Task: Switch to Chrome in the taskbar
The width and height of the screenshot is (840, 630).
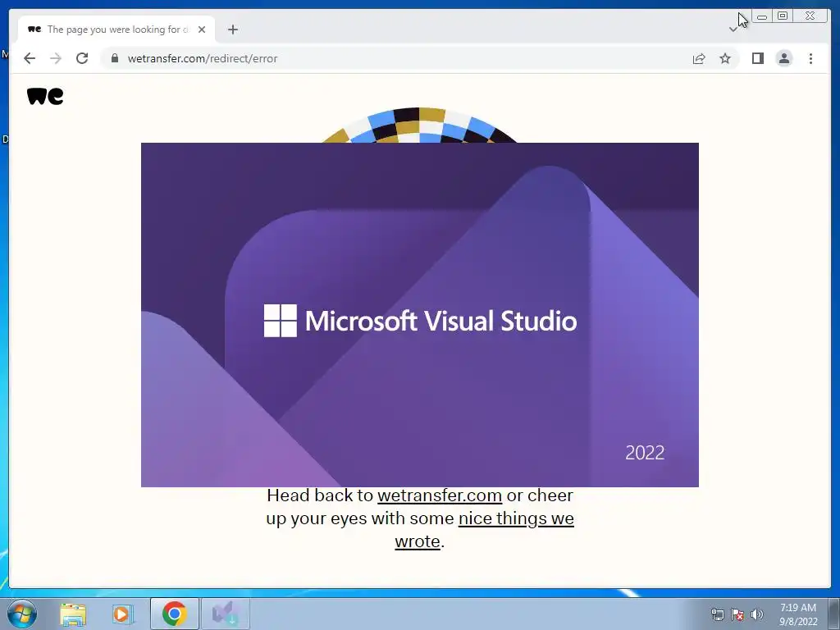Action: pos(174,614)
